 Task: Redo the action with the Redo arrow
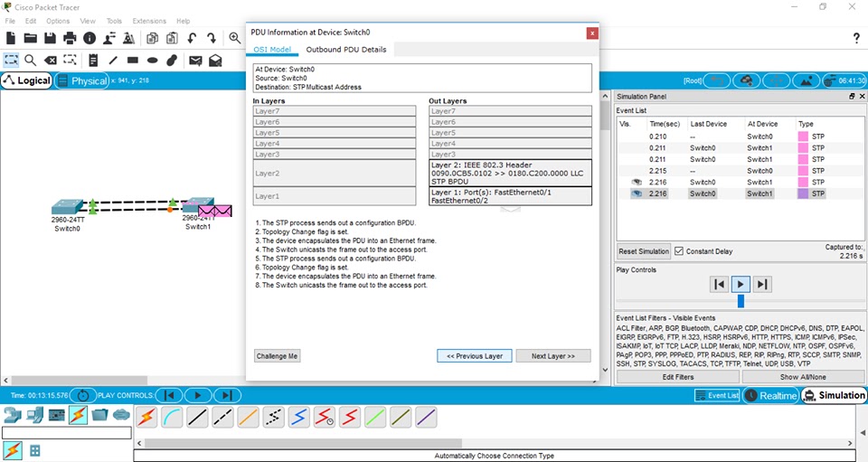click(212, 38)
